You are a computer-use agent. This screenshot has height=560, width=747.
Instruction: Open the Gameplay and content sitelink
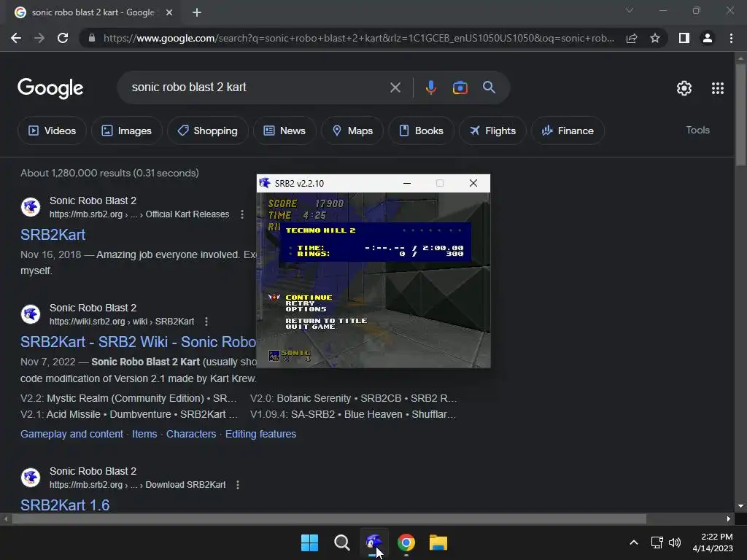[71, 434]
